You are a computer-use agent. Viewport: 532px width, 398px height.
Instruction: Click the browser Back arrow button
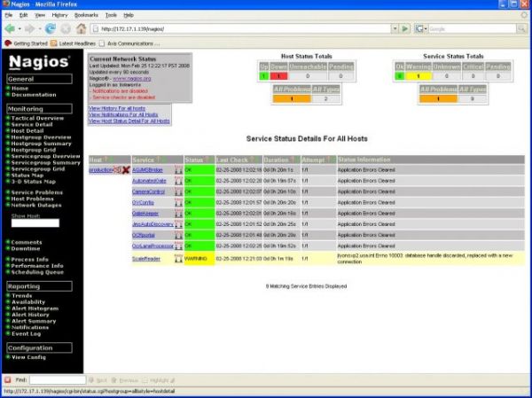click(10, 28)
